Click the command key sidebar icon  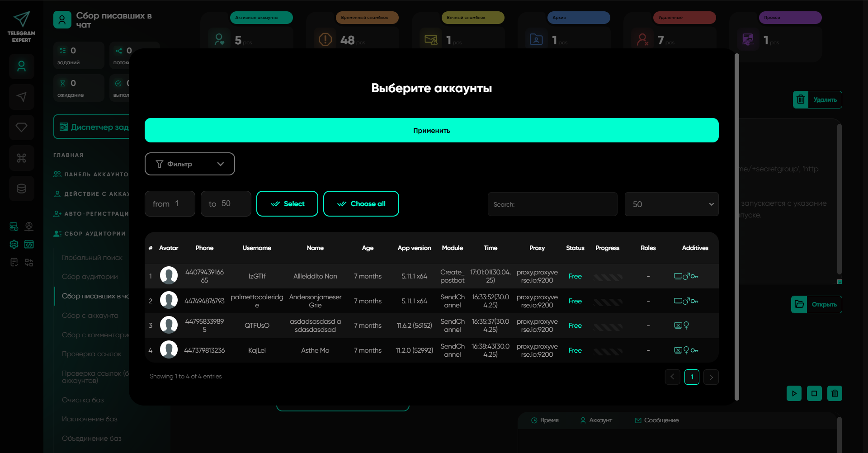pos(21,158)
